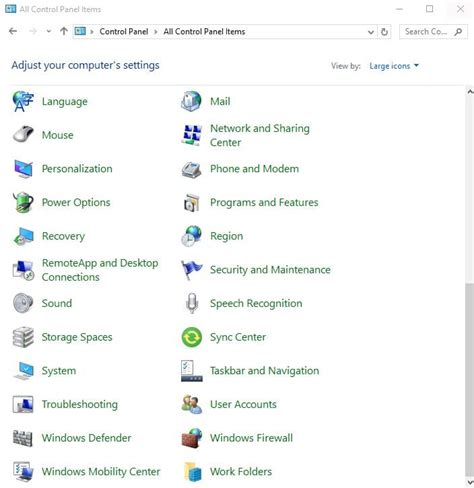Image resolution: width=474 pixels, height=488 pixels.
Task: Open the Sync Center link
Action: 238,337
